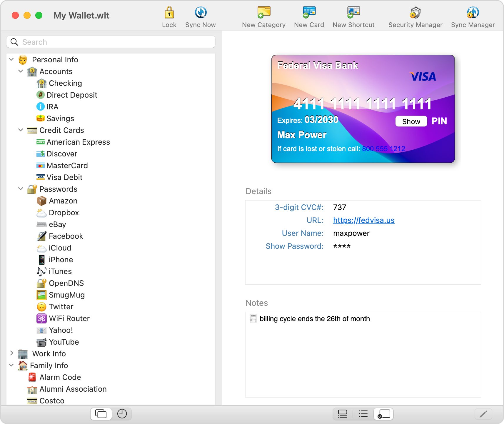This screenshot has width=504, height=424.
Task: Show the card PIN
Action: click(411, 121)
